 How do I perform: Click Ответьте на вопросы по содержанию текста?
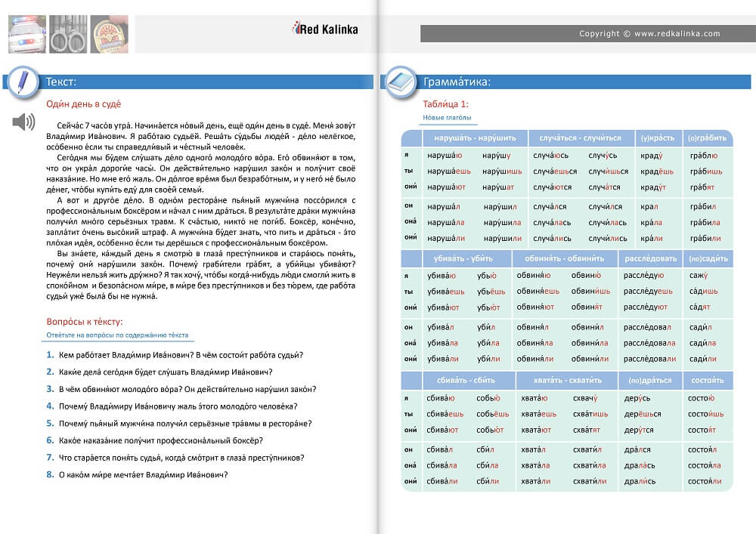(117, 335)
